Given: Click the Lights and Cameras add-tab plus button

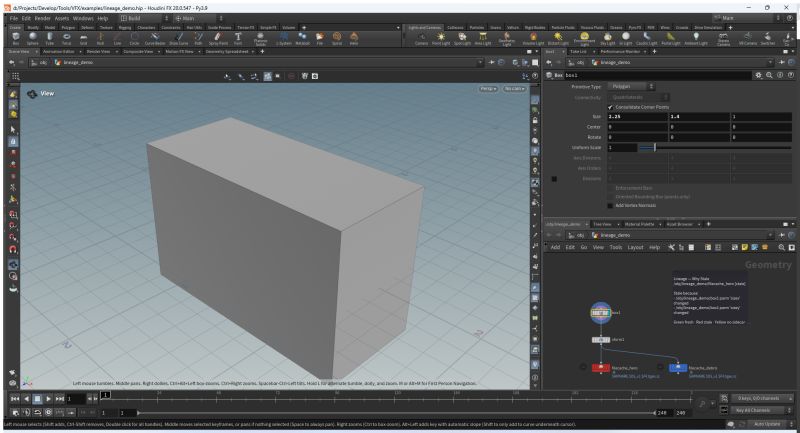Looking at the screenshot, I should 730,28.
